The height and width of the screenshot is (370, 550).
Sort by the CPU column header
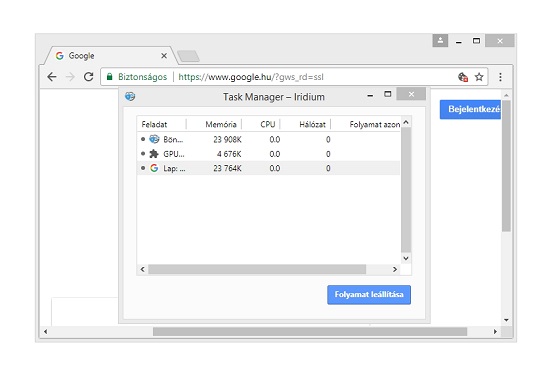click(268, 125)
